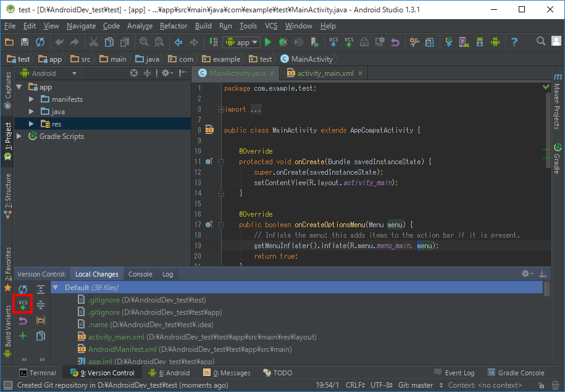Click the purple Revert arrow in Local Changes
This screenshot has height=392, width=565.
[x=23, y=320]
